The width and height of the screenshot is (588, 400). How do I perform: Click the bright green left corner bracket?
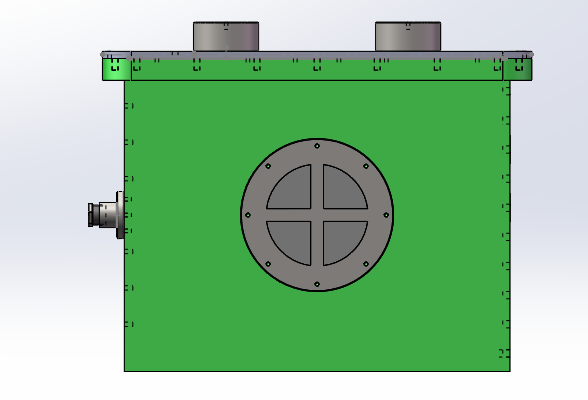coord(117,69)
